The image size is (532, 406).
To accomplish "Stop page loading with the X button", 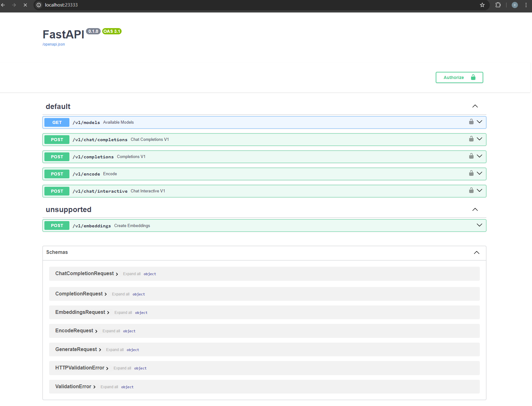I will pos(25,5).
